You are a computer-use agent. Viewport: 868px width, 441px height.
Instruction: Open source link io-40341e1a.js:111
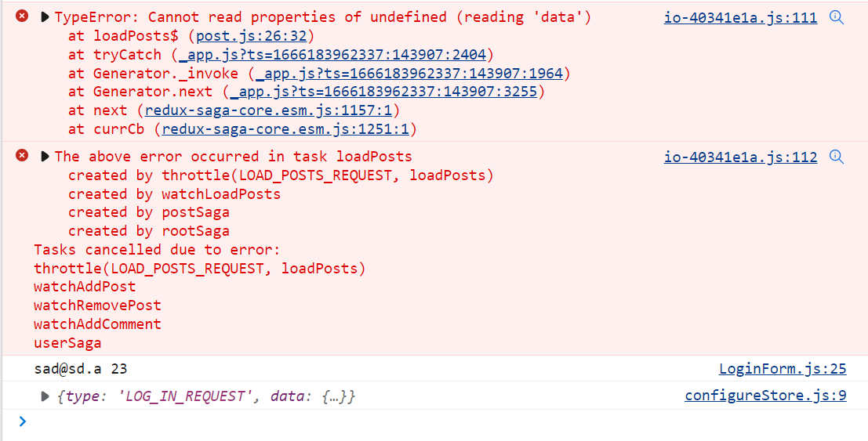click(x=740, y=17)
